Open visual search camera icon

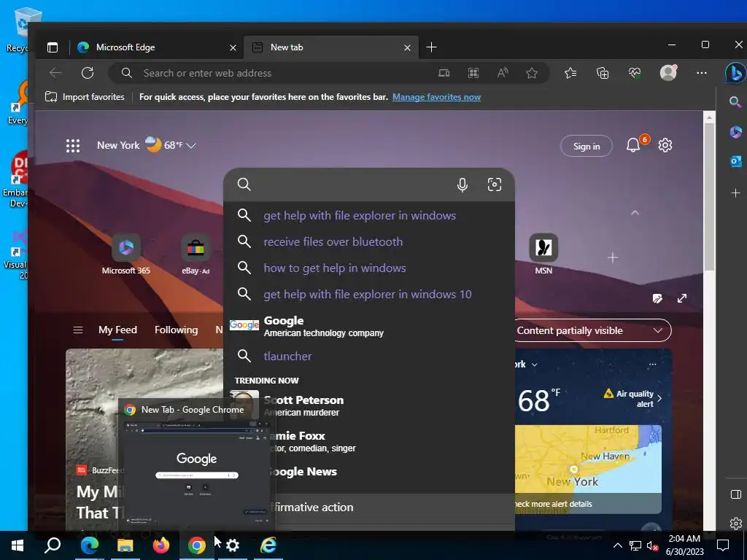(x=495, y=184)
